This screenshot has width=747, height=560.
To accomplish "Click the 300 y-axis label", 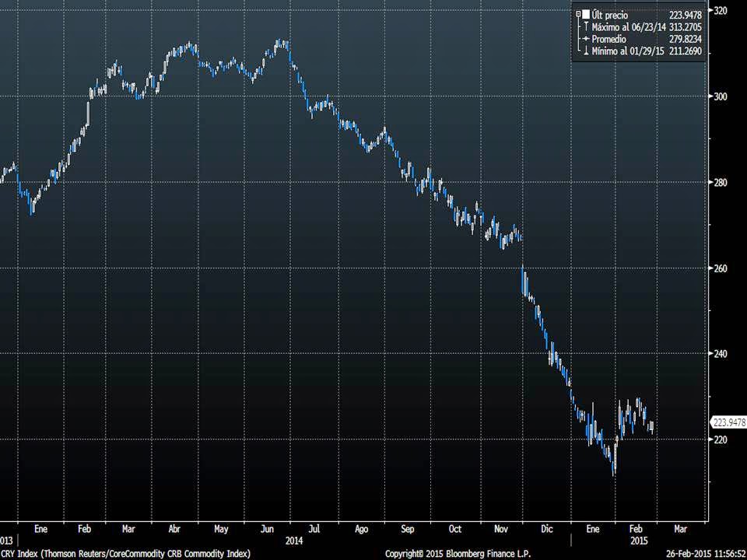I will pos(721,96).
